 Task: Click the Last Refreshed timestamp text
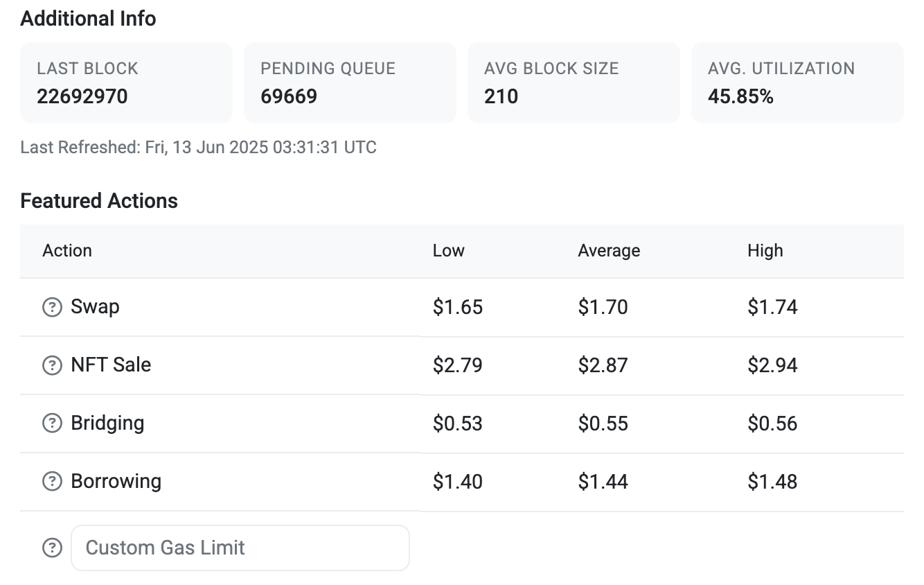click(198, 147)
